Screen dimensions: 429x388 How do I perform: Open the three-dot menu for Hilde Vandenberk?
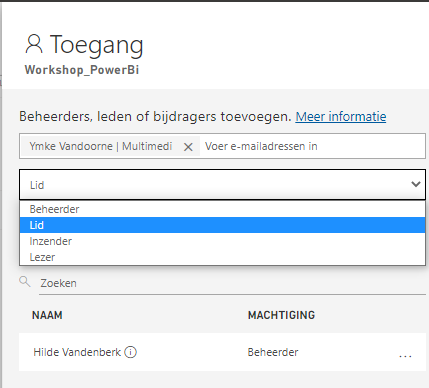(405, 356)
